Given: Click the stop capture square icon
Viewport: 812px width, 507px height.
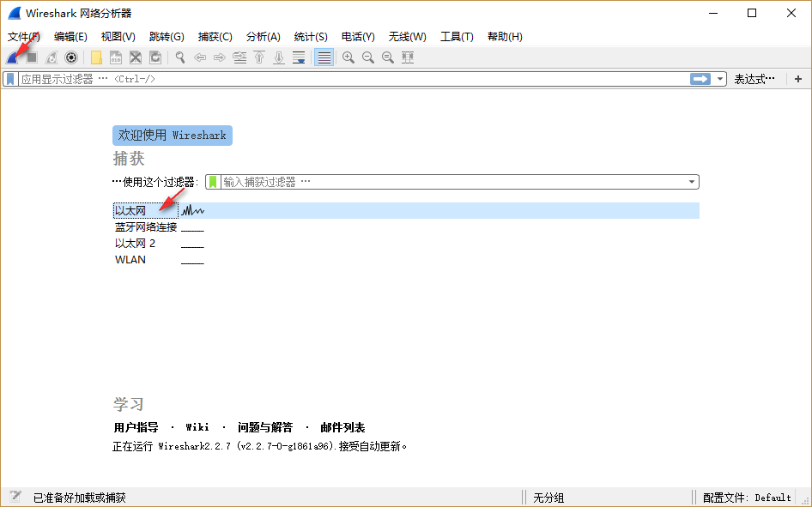Looking at the screenshot, I should pyautogui.click(x=32, y=57).
